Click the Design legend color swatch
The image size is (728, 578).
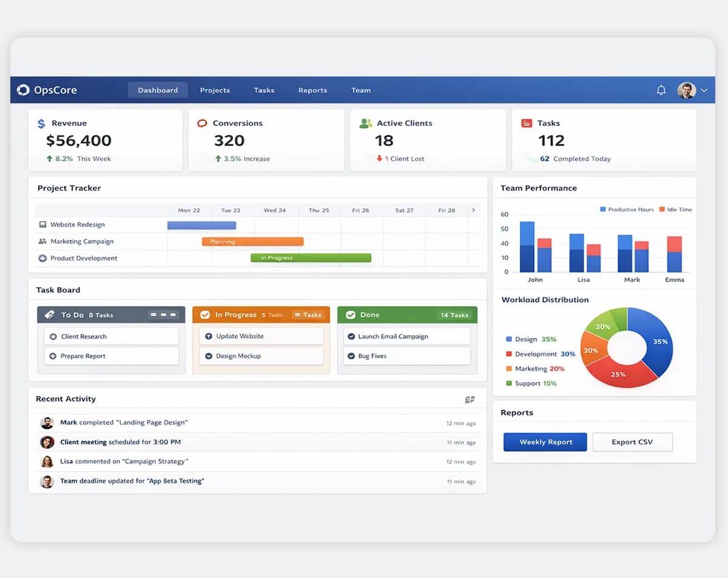[508, 340]
